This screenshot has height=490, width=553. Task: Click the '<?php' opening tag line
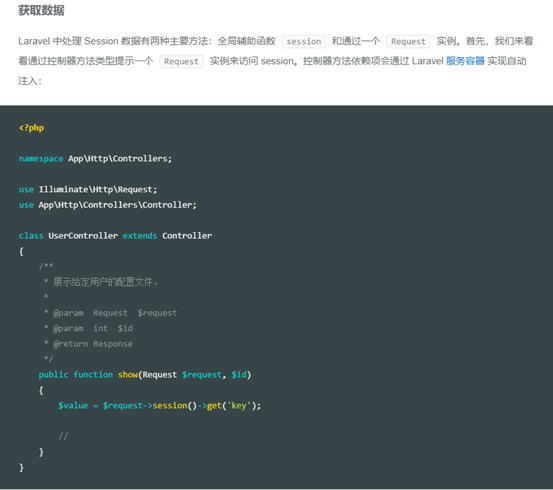coord(31,128)
